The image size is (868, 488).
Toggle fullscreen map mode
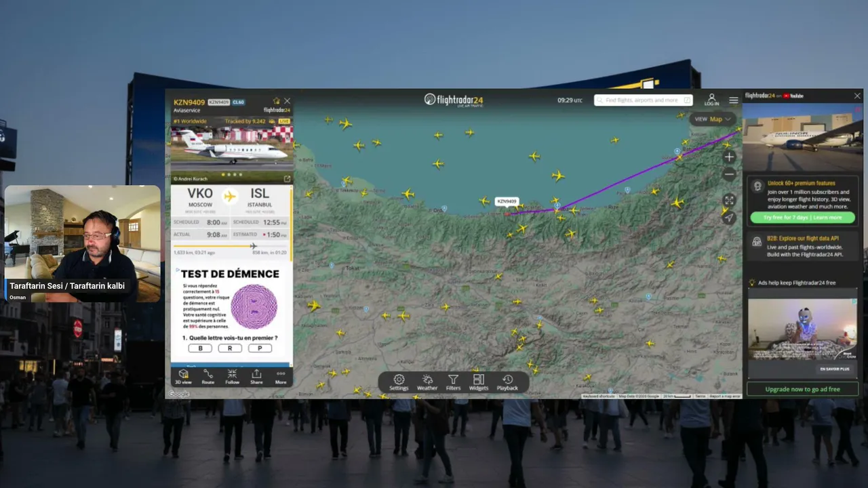729,200
